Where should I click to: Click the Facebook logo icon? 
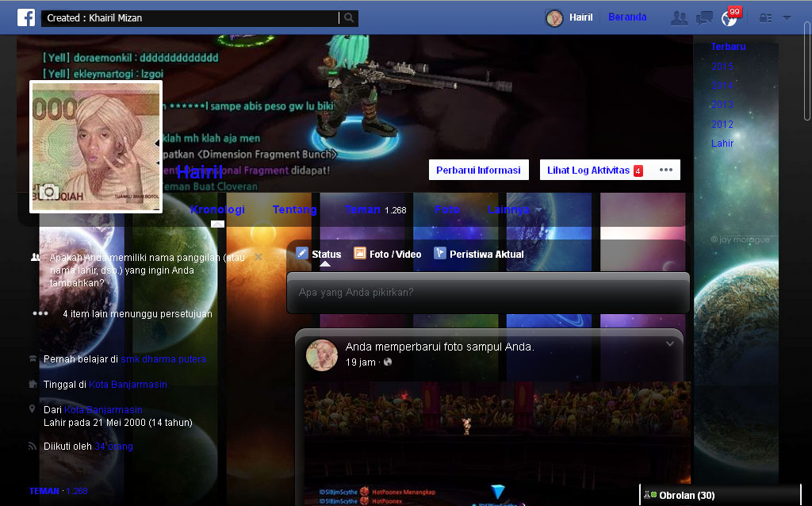point(26,17)
